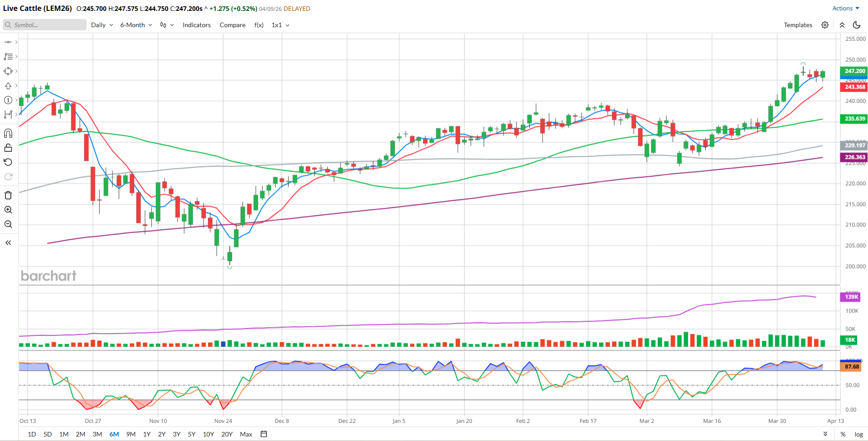Select the 1Y time range

pos(147,434)
